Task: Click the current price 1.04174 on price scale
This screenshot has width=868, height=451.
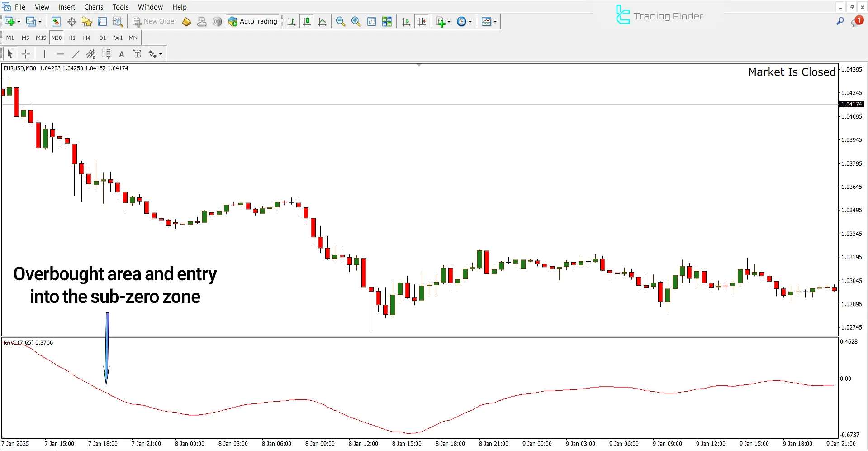Action: coord(851,104)
